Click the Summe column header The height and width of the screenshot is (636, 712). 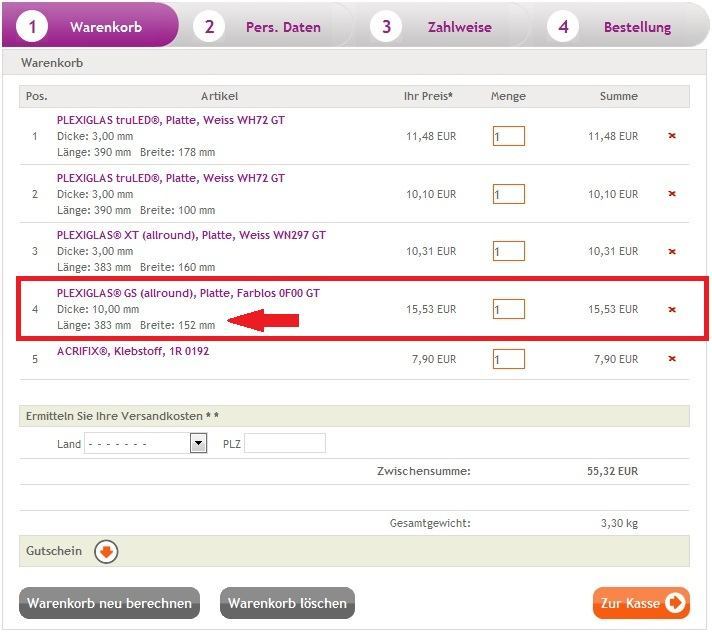618,96
